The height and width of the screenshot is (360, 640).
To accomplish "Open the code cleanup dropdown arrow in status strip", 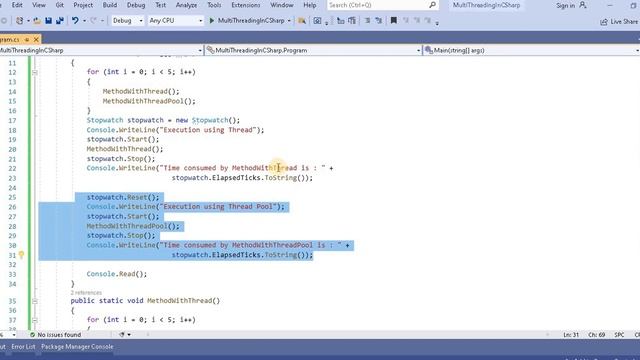I will click(x=129, y=335).
